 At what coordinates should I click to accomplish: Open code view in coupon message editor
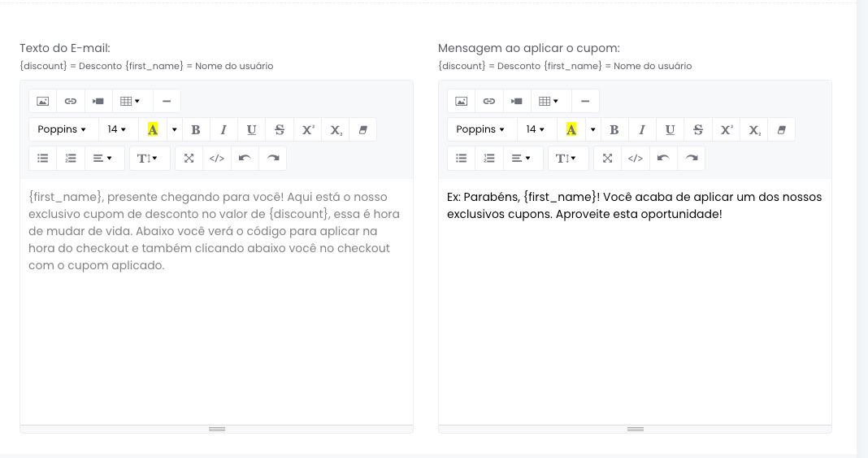point(636,159)
